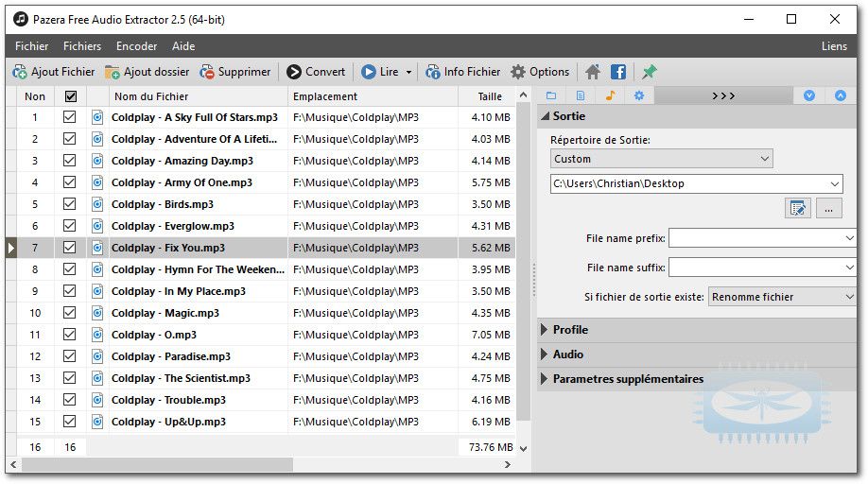Click the file icon of Paradise.mp3
This screenshot has width=868, height=484.
click(97, 356)
